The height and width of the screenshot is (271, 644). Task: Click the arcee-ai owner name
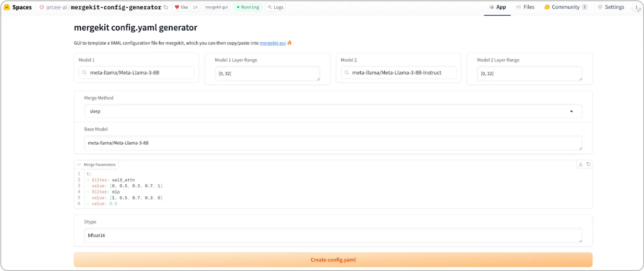click(57, 7)
